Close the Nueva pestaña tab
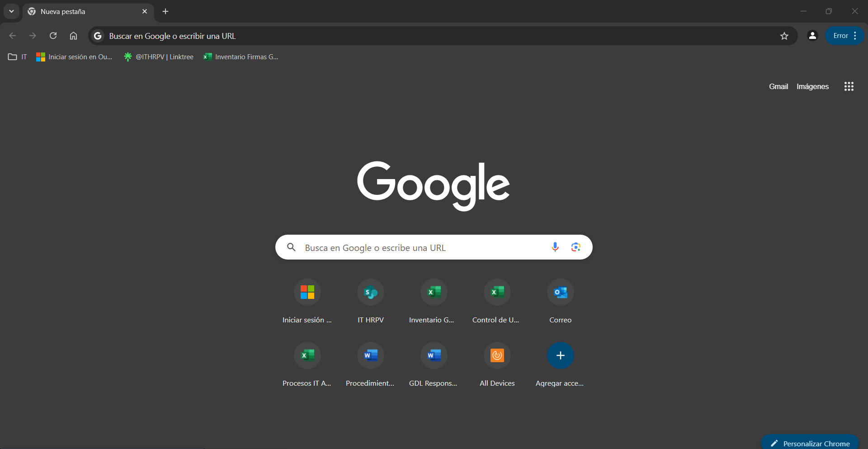This screenshot has width=868, height=449. [145, 11]
